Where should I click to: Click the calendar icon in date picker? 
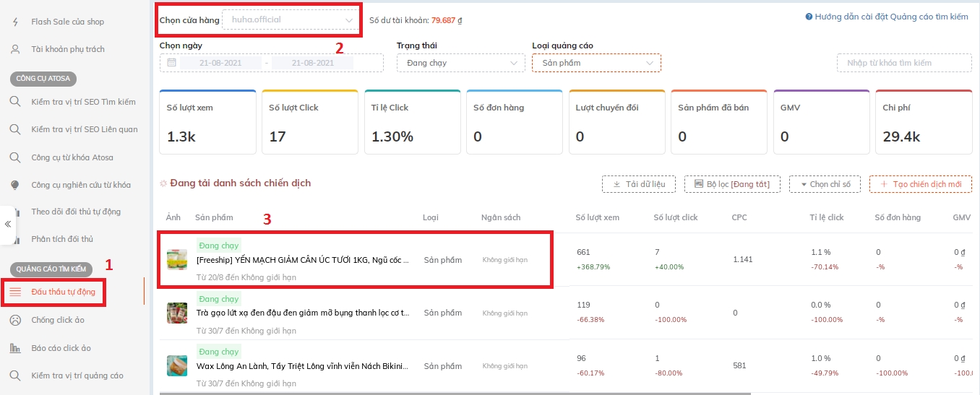pos(172,63)
